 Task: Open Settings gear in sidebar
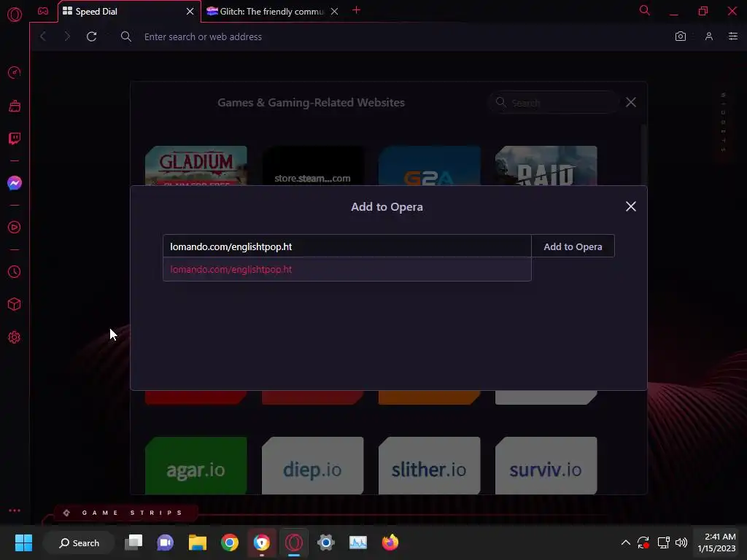(15, 337)
